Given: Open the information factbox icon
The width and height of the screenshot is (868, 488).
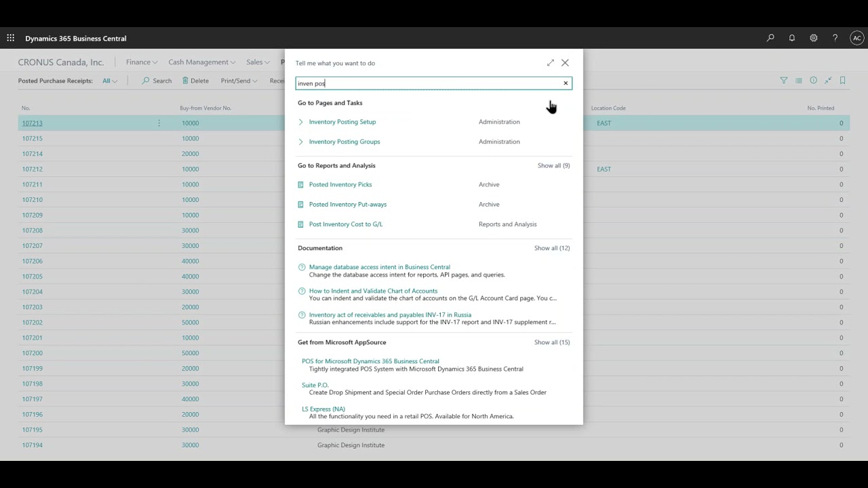Looking at the screenshot, I should pos(814,80).
